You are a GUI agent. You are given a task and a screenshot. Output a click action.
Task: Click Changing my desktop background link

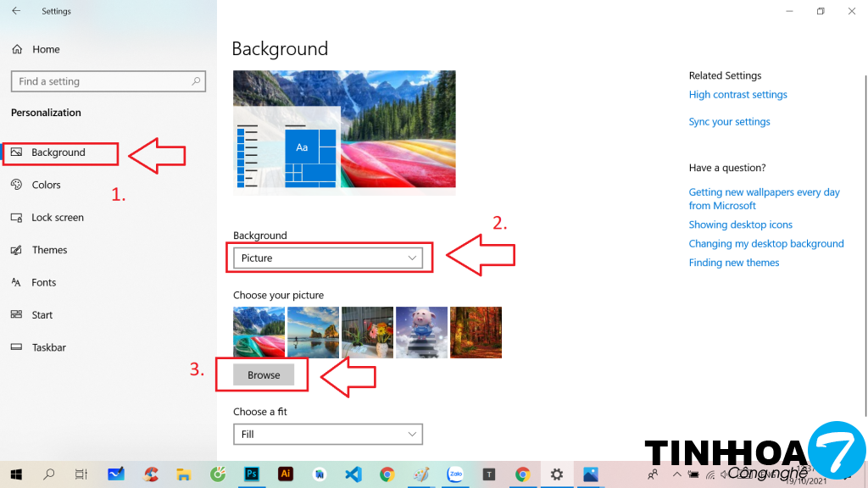pyautogui.click(x=765, y=244)
